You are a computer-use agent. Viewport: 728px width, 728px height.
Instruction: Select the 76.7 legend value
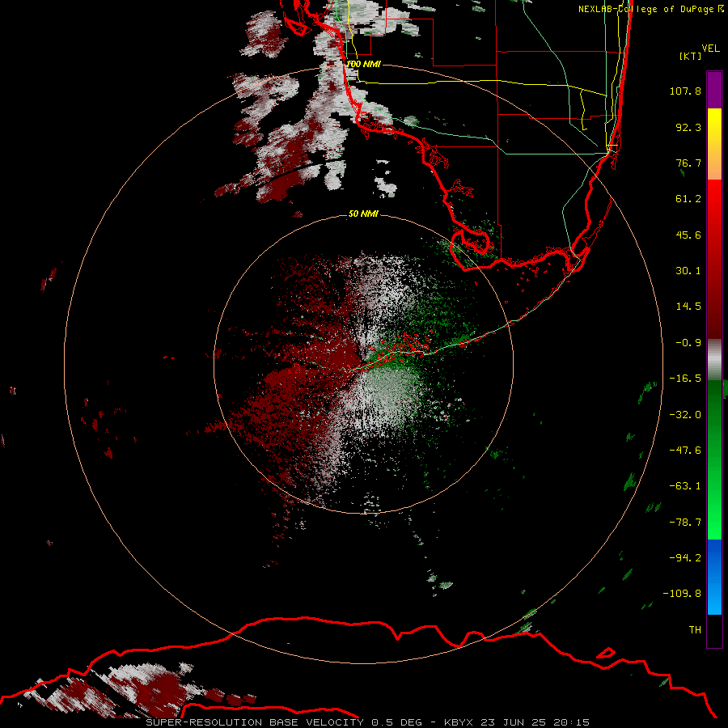(688, 163)
